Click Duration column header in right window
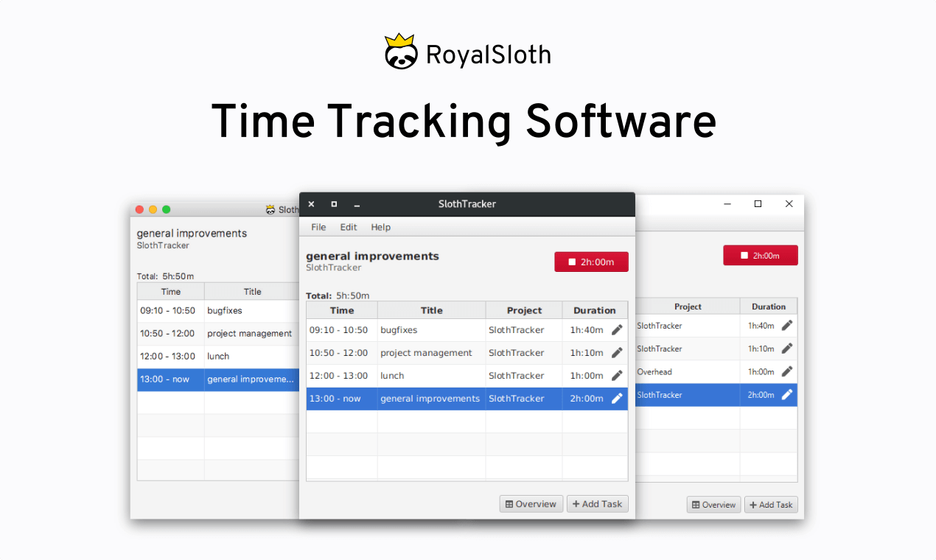Screen dimensions: 936x560 769,307
